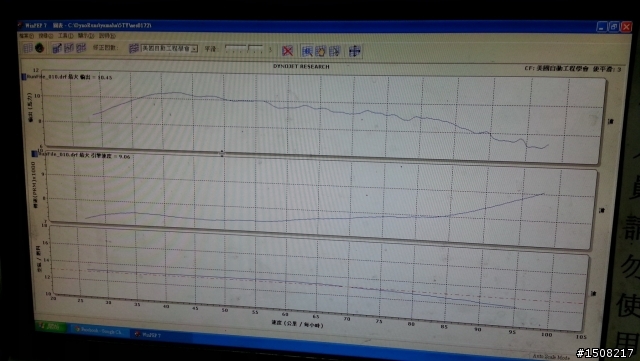Viewport: 640px width, 361px height.
Task: Adjust the 平滑 smoothing slider
Action: (x=244, y=49)
